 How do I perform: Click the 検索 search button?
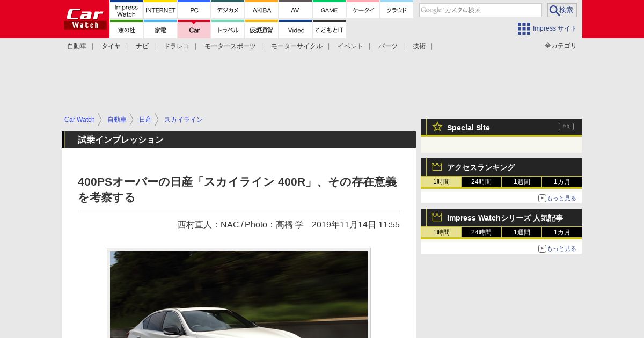pos(562,10)
